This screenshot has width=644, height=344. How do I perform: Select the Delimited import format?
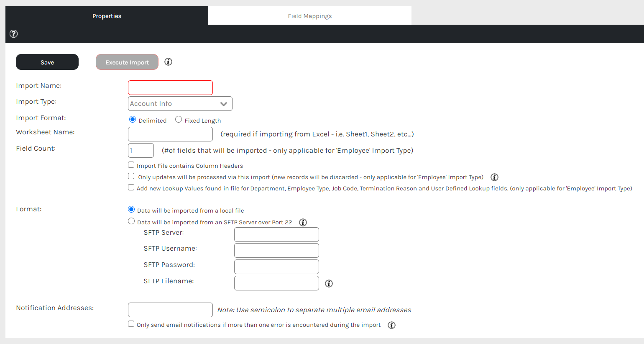pos(133,120)
